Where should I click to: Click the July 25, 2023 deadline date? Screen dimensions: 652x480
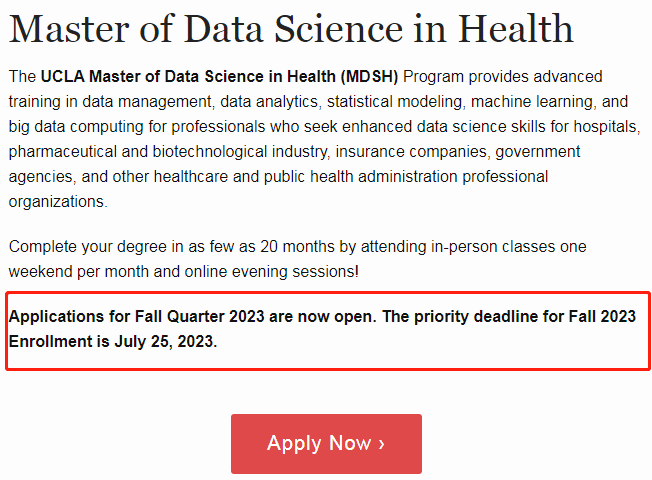pos(165,342)
